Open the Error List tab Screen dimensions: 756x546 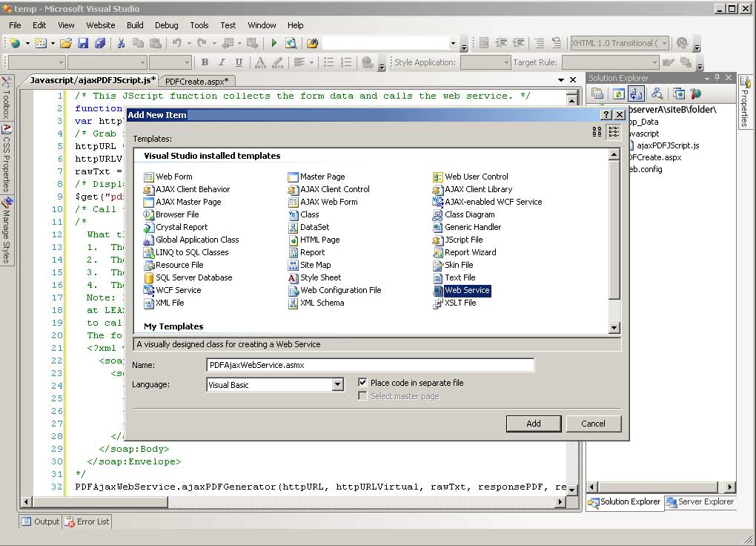pyautogui.click(x=87, y=522)
